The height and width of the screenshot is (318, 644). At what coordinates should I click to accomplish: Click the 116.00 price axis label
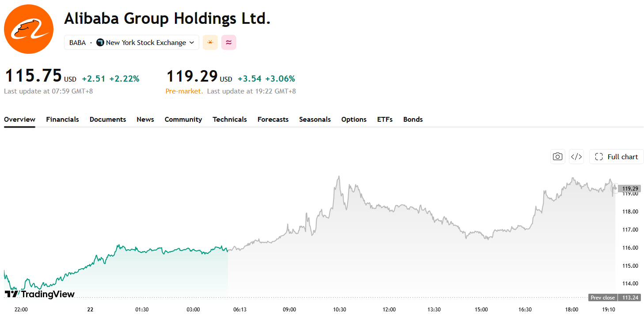click(x=630, y=248)
